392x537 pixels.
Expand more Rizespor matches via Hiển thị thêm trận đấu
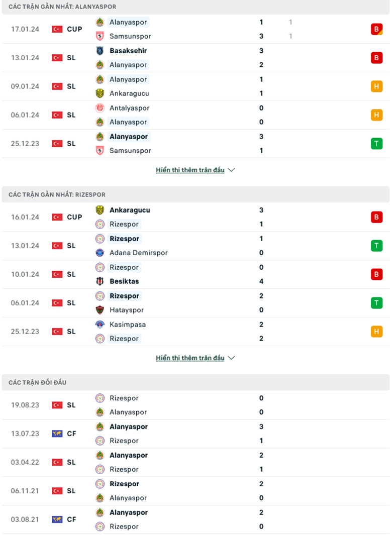click(190, 358)
